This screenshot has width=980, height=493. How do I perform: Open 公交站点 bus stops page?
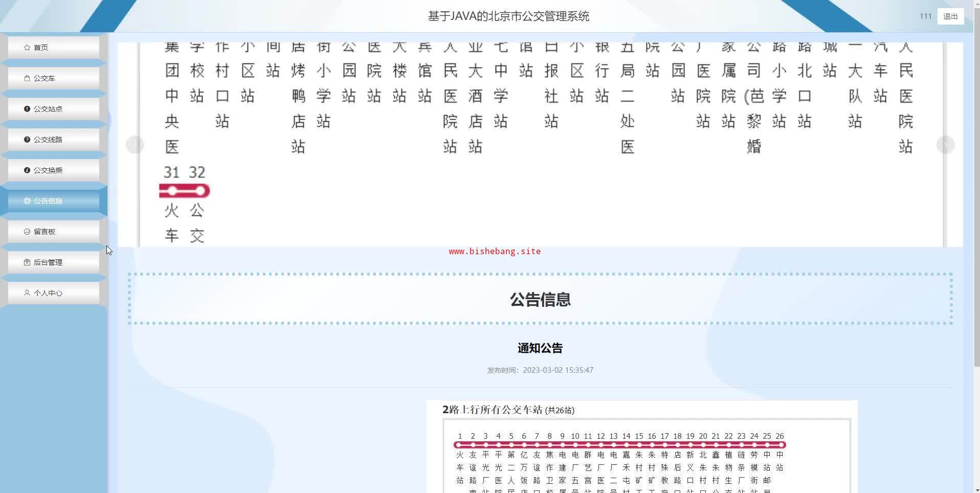coord(54,109)
